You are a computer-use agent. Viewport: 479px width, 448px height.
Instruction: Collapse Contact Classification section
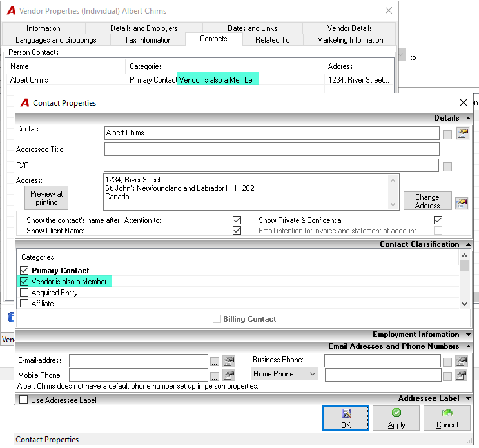468,244
